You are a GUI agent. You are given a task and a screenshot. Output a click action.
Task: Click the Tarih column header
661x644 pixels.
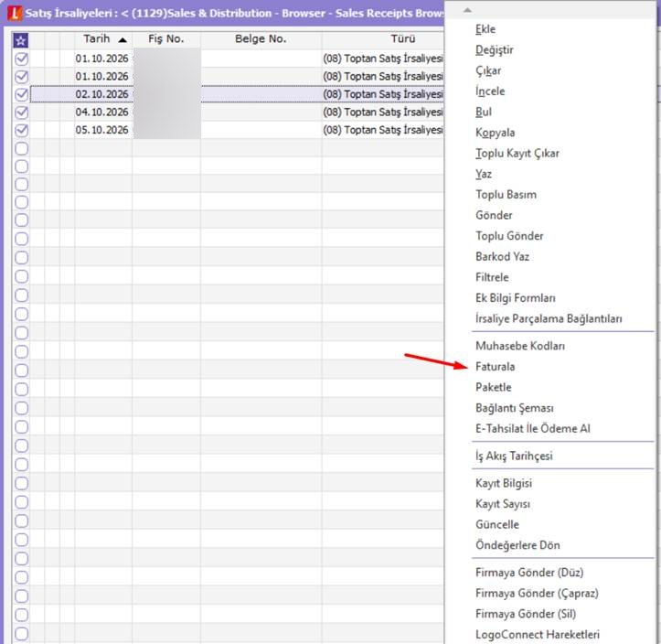click(103, 39)
